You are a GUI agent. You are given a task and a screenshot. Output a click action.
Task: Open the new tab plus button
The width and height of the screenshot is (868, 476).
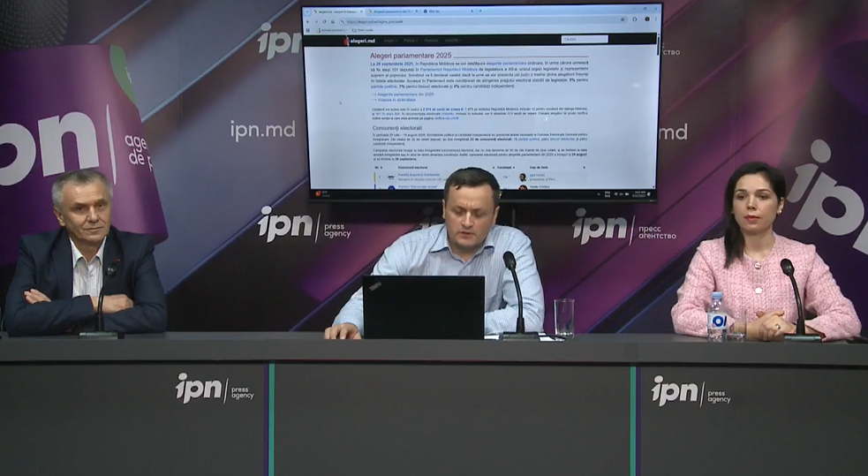click(x=482, y=11)
